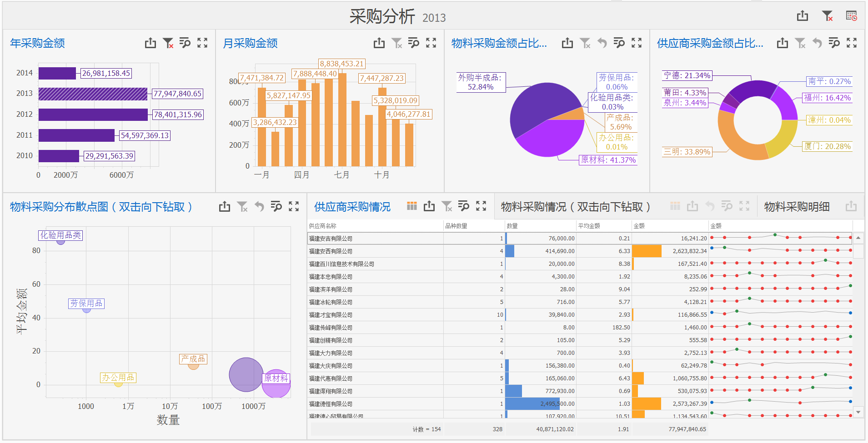
Task: Inspect data for 年采购金额 chart
Action: [185, 43]
